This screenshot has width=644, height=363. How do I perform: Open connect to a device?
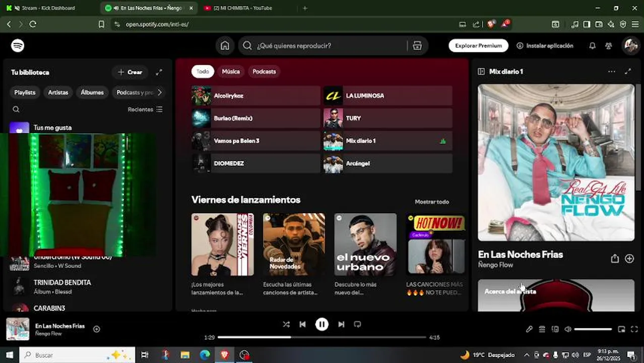click(x=555, y=329)
